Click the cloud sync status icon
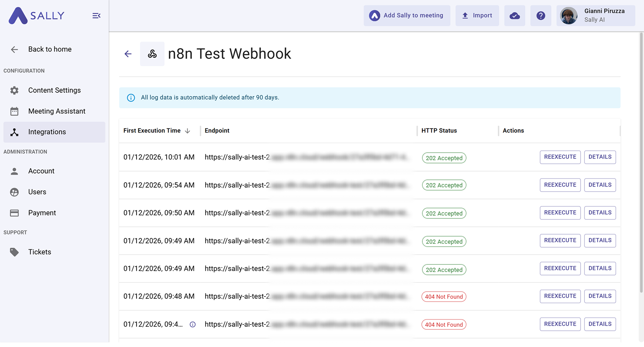The height and width of the screenshot is (347, 644). pos(514,16)
